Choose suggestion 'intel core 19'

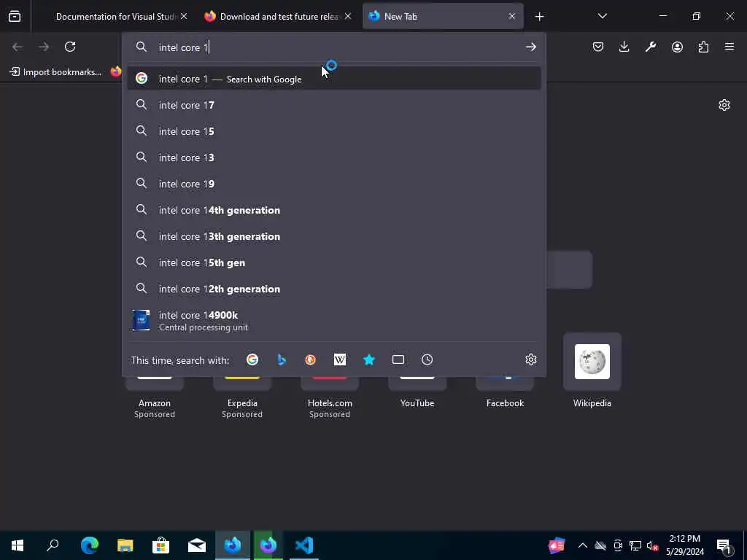333,184
